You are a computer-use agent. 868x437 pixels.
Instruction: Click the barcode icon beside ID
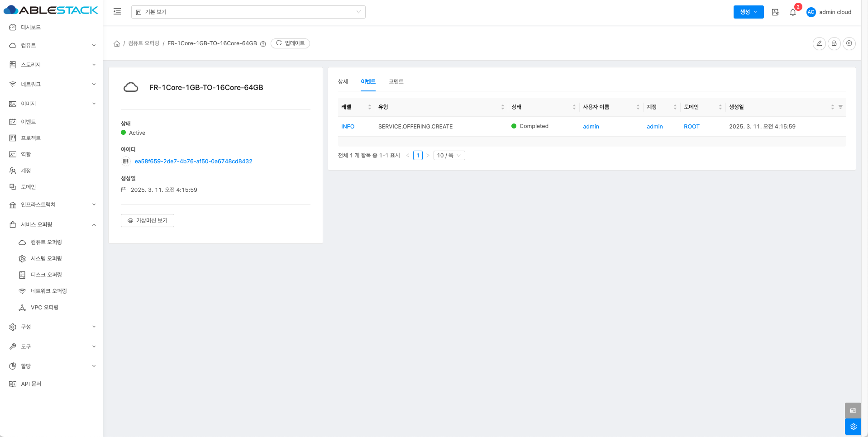(x=126, y=161)
